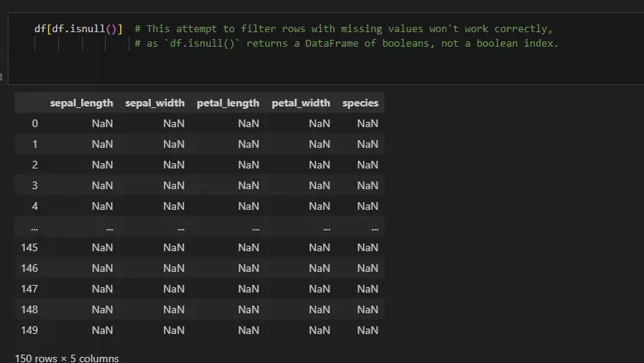This screenshot has height=363, width=644.
Task: Click row index 4 label
Action: pos(34,206)
